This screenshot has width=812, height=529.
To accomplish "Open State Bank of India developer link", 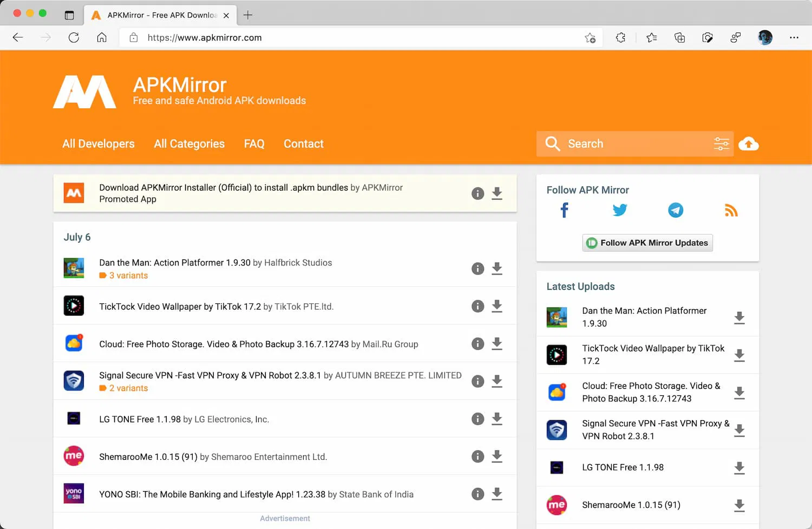I will 376,494.
